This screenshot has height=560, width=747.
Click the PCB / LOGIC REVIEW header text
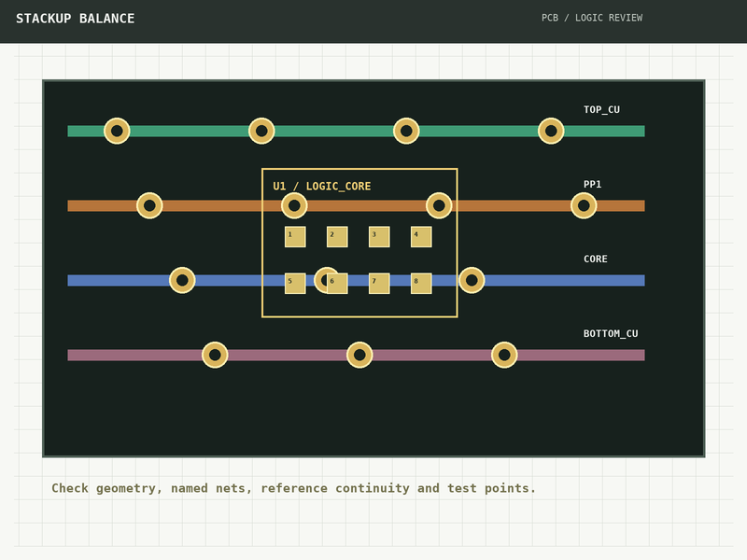[x=592, y=18]
